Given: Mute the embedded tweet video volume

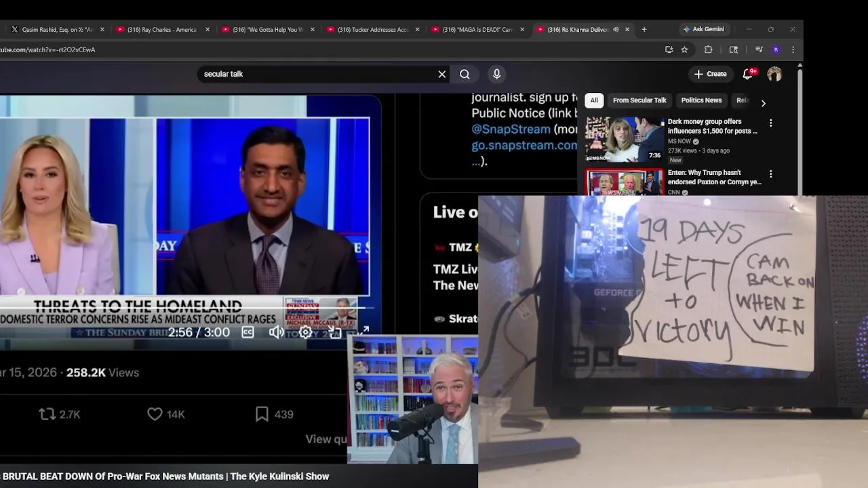Looking at the screenshot, I should tap(276, 332).
